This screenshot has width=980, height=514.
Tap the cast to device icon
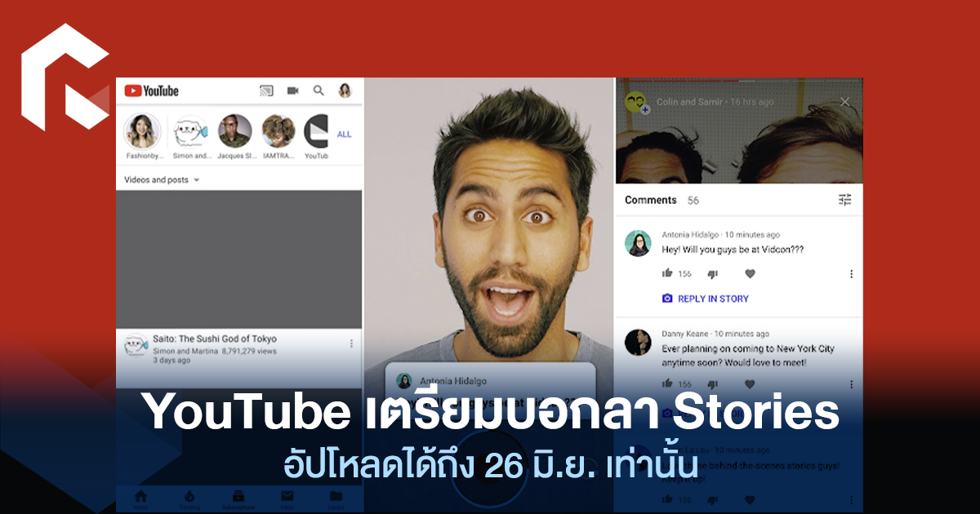tap(265, 91)
